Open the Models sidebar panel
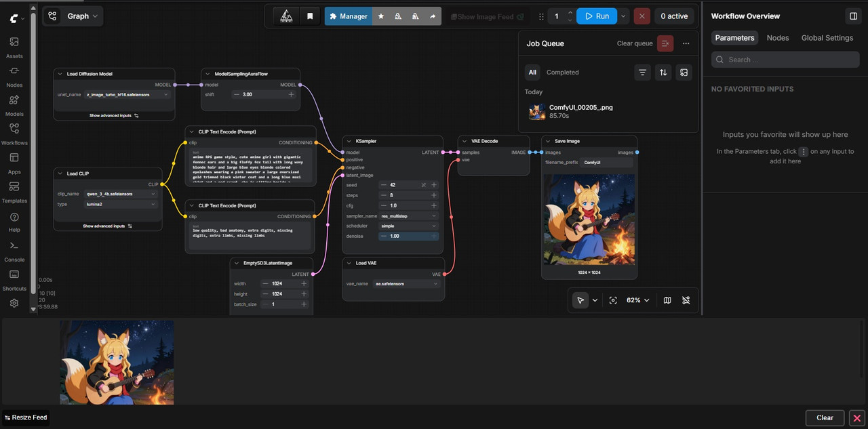The image size is (868, 429). 14,105
